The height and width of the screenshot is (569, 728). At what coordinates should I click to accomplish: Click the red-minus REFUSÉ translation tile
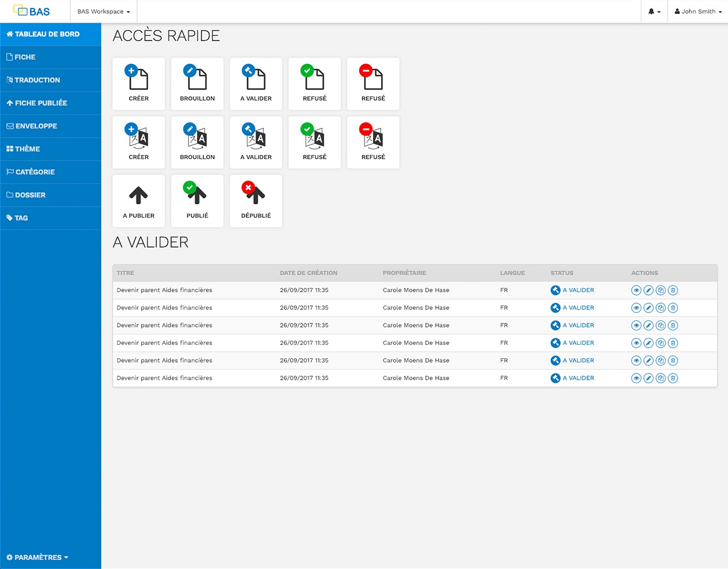(373, 142)
